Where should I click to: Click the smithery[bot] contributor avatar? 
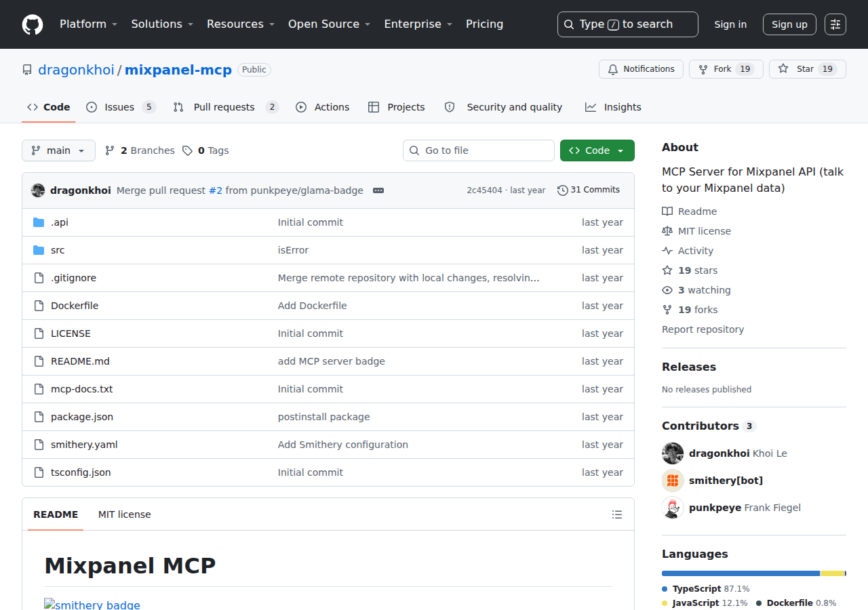tap(673, 481)
